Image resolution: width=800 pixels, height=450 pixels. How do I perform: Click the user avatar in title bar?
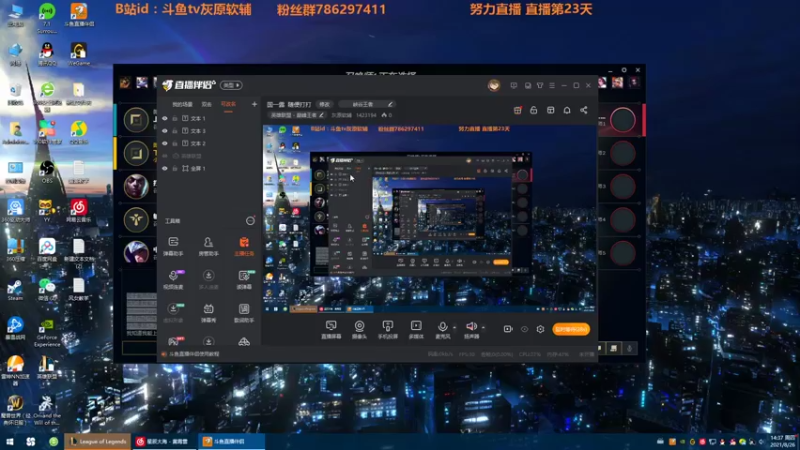(493, 85)
